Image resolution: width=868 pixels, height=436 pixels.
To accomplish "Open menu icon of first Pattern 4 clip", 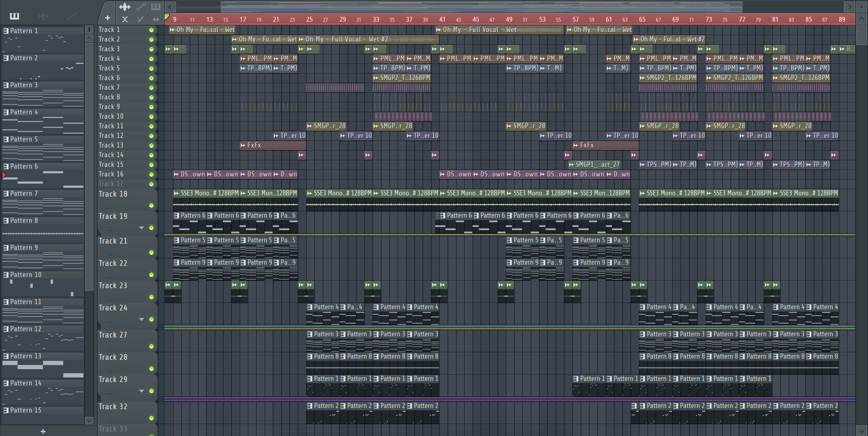I will coord(310,307).
